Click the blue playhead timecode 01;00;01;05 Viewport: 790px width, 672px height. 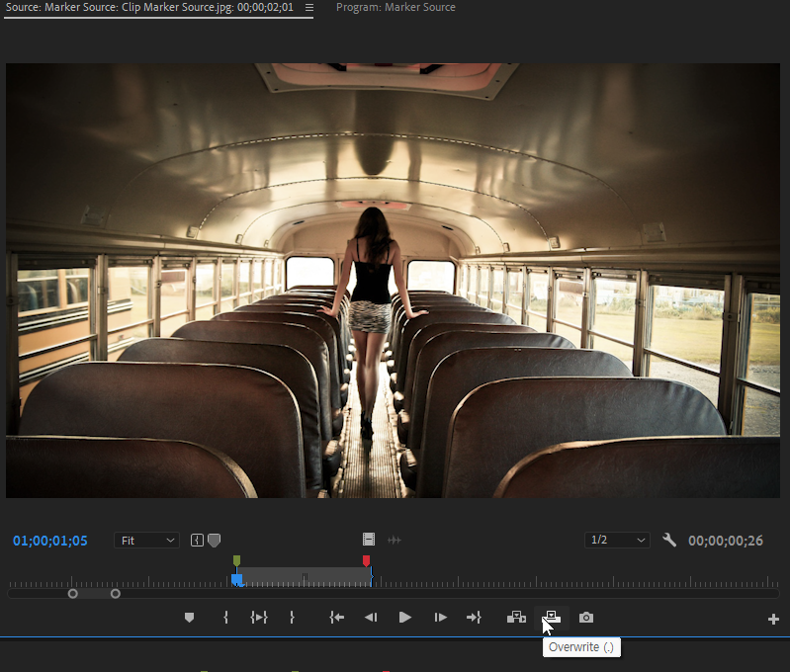pyautogui.click(x=50, y=541)
